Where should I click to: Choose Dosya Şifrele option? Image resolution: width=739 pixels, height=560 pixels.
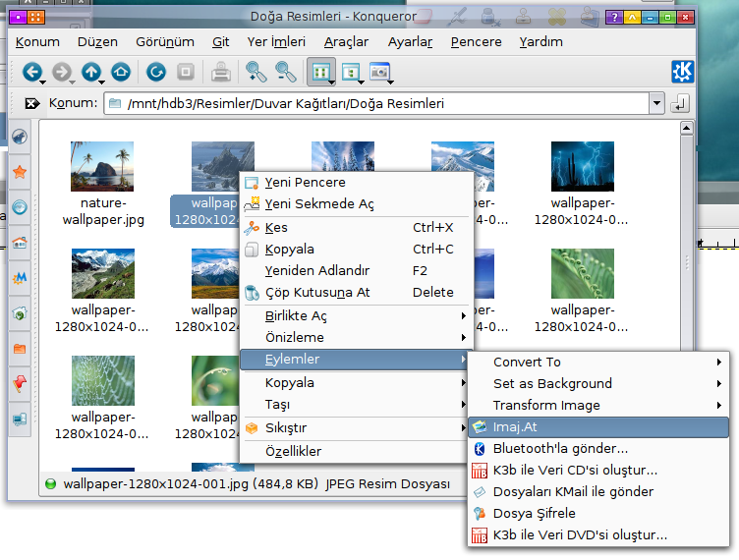(x=598, y=514)
